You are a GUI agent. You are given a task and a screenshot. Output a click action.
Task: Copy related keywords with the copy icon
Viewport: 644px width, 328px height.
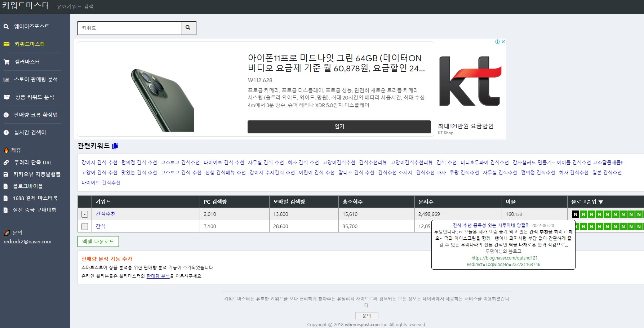[115, 146]
